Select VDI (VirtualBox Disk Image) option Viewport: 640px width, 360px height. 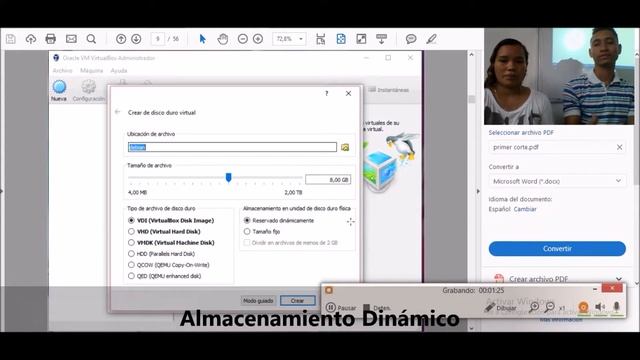[171, 220]
